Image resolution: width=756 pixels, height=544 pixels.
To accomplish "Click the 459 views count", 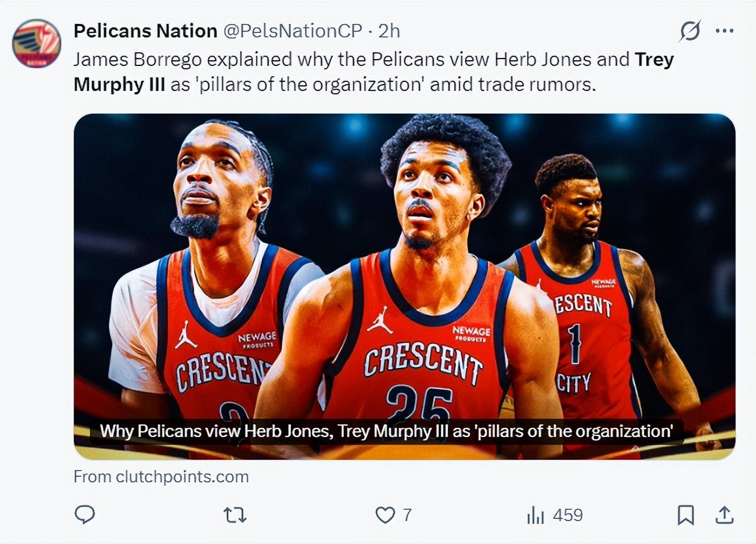I will [568, 516].
